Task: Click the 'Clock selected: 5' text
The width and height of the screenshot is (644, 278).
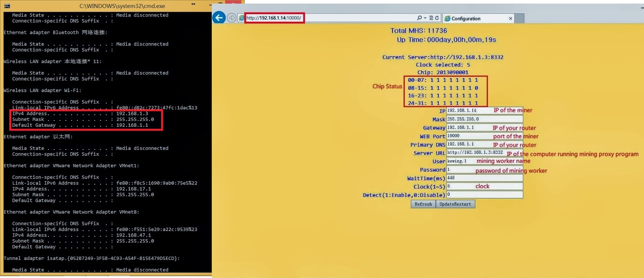Action: pyautogui.click(x=443, y=65)
